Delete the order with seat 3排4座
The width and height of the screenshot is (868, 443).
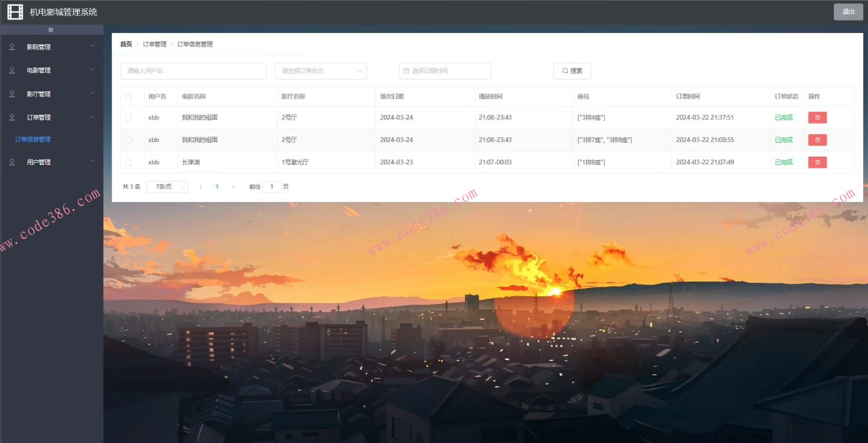(x=817, y=118)
